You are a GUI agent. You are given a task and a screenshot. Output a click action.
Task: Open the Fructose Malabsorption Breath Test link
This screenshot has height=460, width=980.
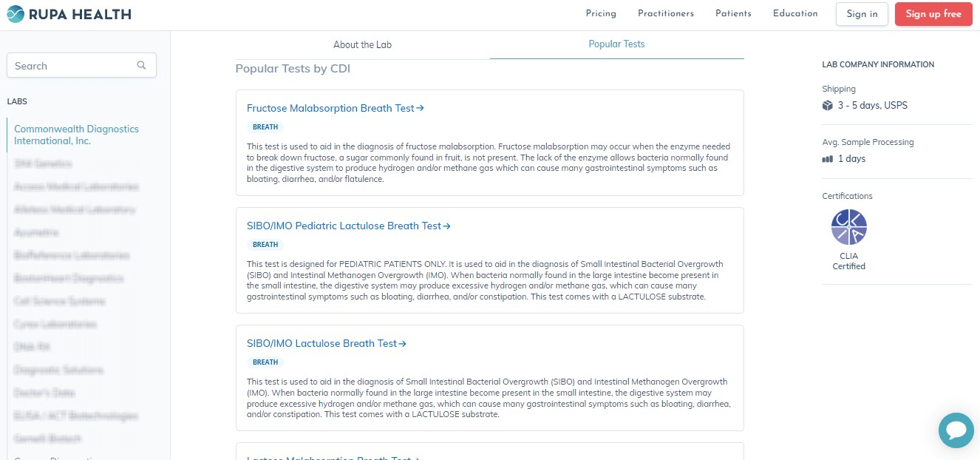(330, 108)
